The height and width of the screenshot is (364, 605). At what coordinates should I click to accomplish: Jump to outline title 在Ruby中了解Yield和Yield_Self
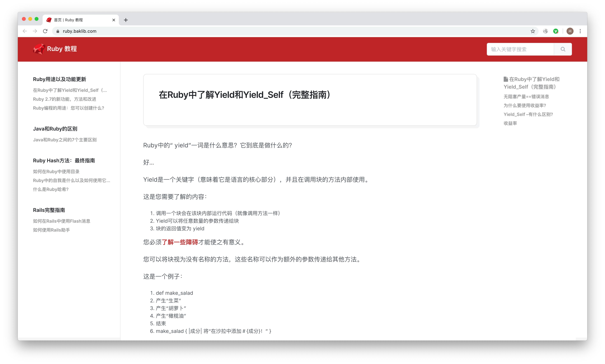tap(531, 83)
